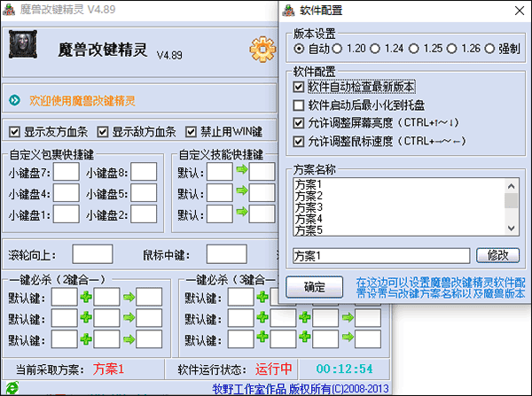Click the hero portrait logo in main window
The width and height of the screenshot is (532, 396).
(23, 44)
